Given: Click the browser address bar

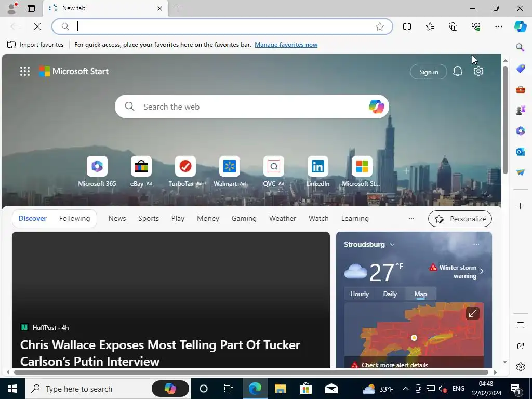Looking at the screenshot, I should [222, 26].
